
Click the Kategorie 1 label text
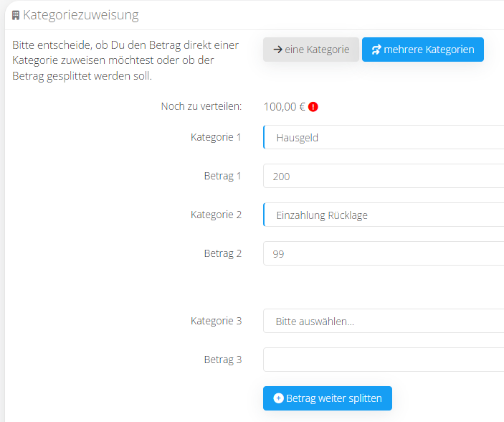[x=216, y=137]
